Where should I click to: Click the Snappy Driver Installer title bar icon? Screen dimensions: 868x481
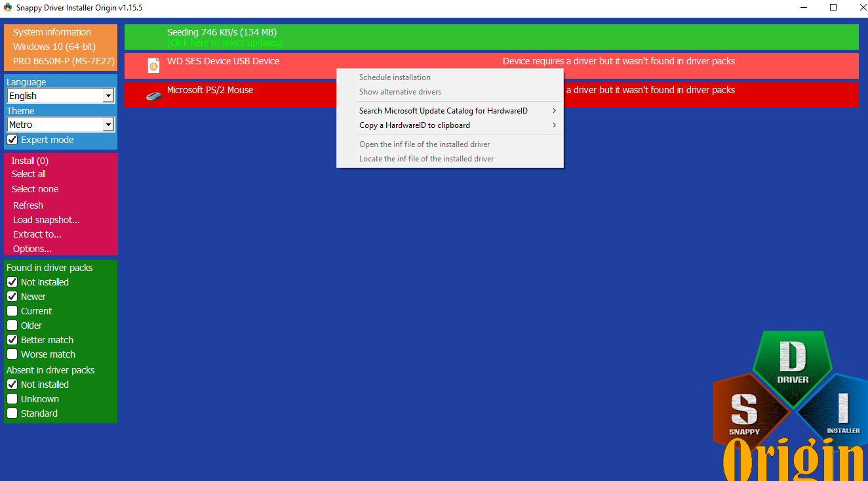click(8, 8)
